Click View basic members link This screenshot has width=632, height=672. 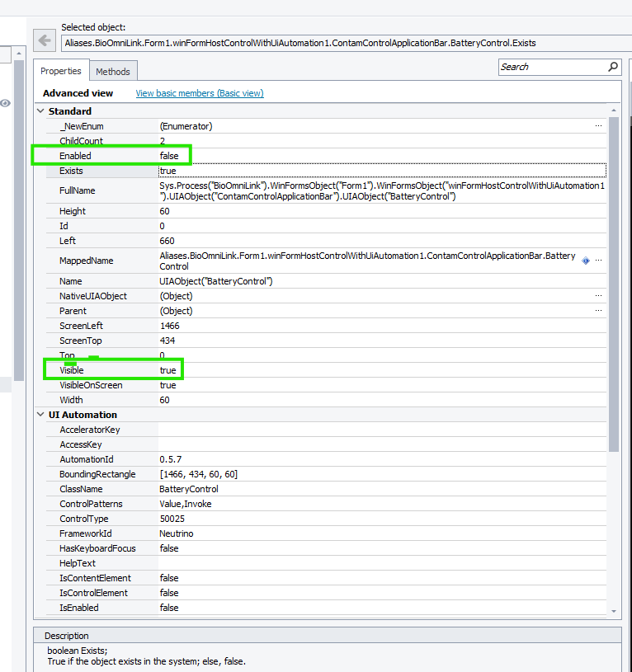[200, 93]
